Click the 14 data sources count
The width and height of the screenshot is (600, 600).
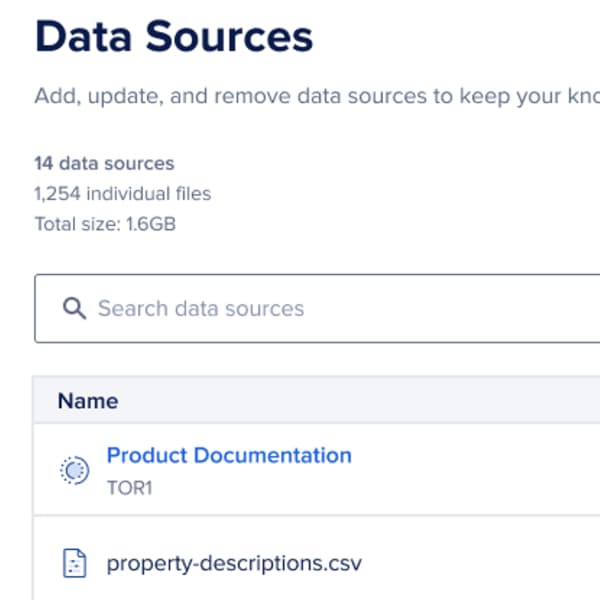coord(104,163)
